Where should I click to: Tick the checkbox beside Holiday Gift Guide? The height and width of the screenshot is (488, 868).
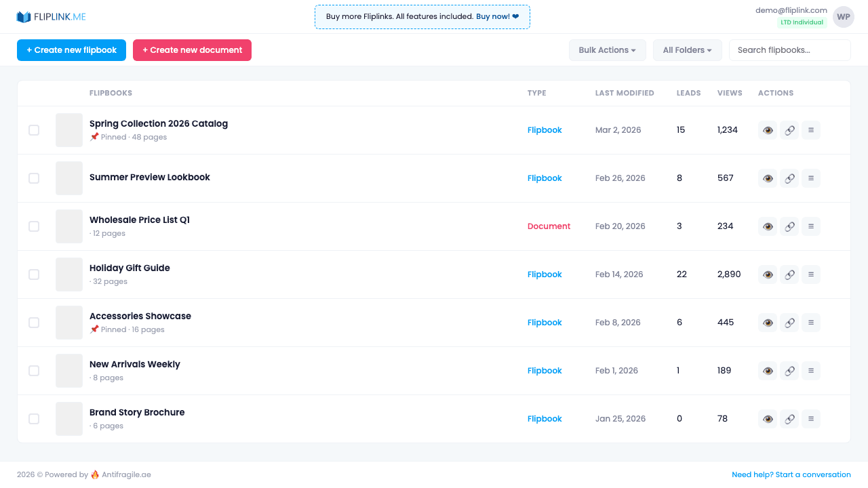click(34, 274)
